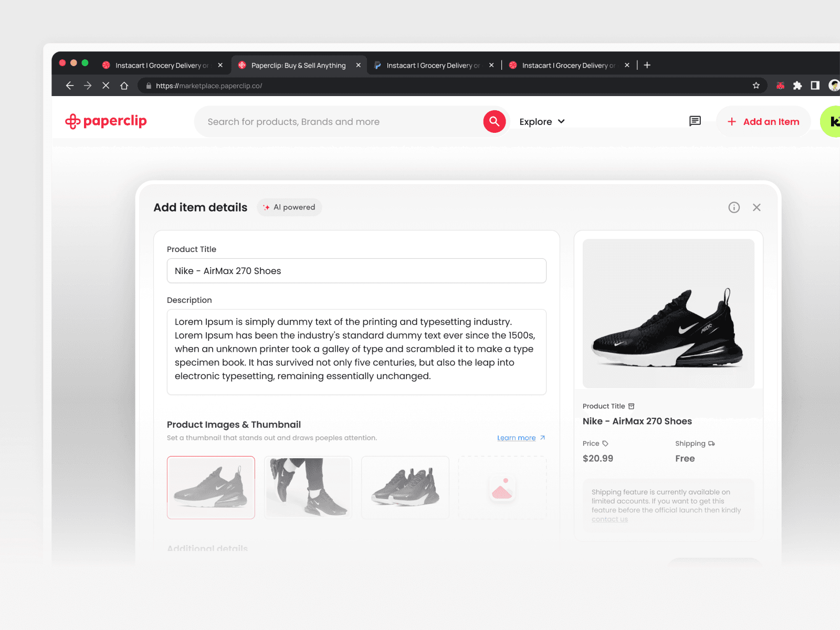
Task: Open a new browser tab
Action: pos(647,65)
